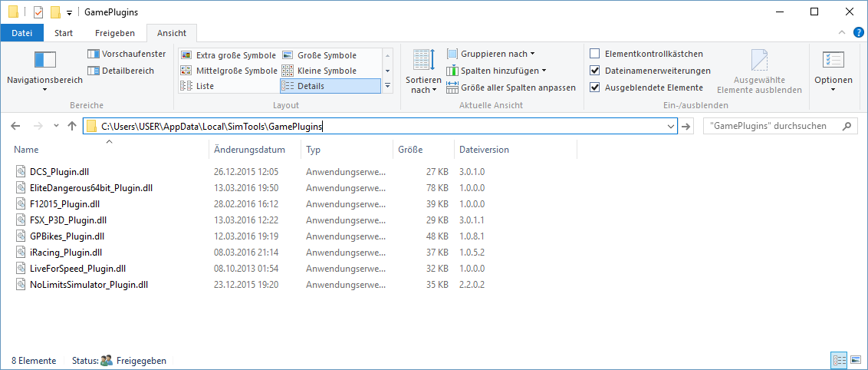Click Größe aller Spalten anpassen
The image size is (868, 370).
click(x=511, y=87)
